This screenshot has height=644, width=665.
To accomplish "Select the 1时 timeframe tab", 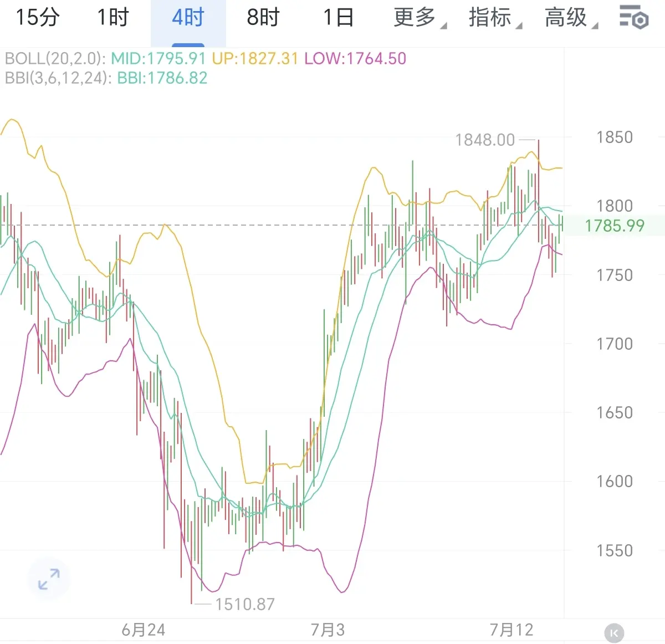I will point(113,18).
